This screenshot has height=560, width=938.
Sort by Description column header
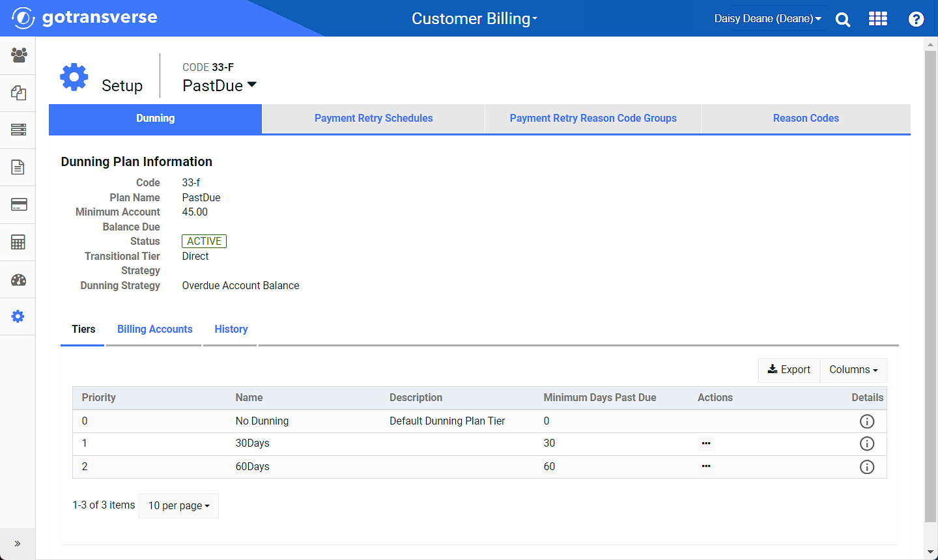point(416,398)
